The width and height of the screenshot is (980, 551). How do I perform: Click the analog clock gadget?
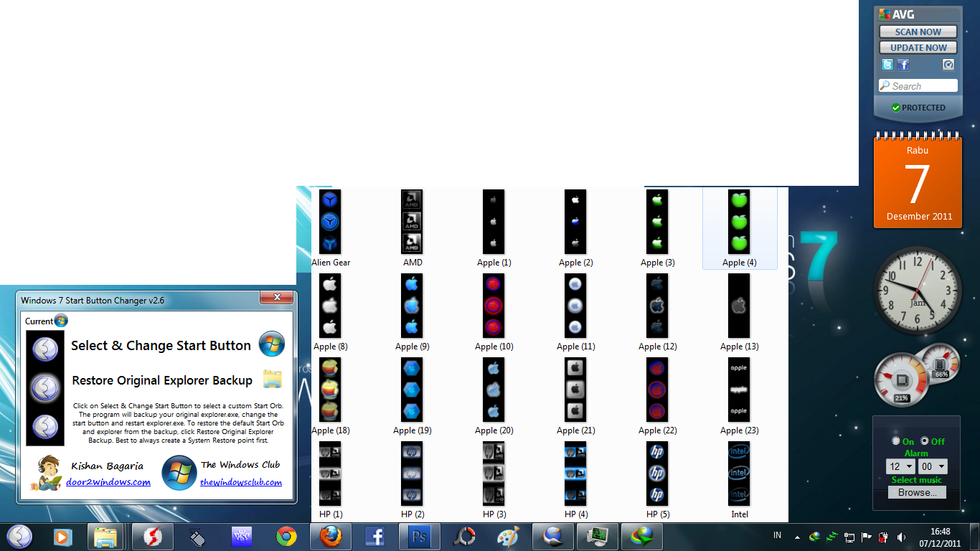(918, 291)
